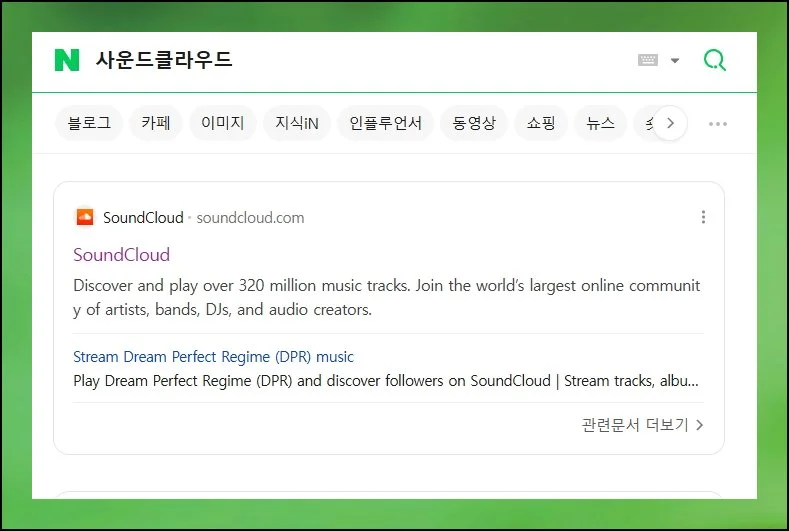Open the horizontal three-dot more options
The height and width of the screenshot is (531, 789).
point(717,124)
